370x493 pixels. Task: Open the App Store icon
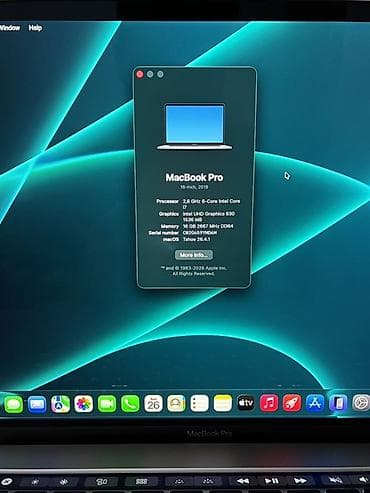[315, 404]
